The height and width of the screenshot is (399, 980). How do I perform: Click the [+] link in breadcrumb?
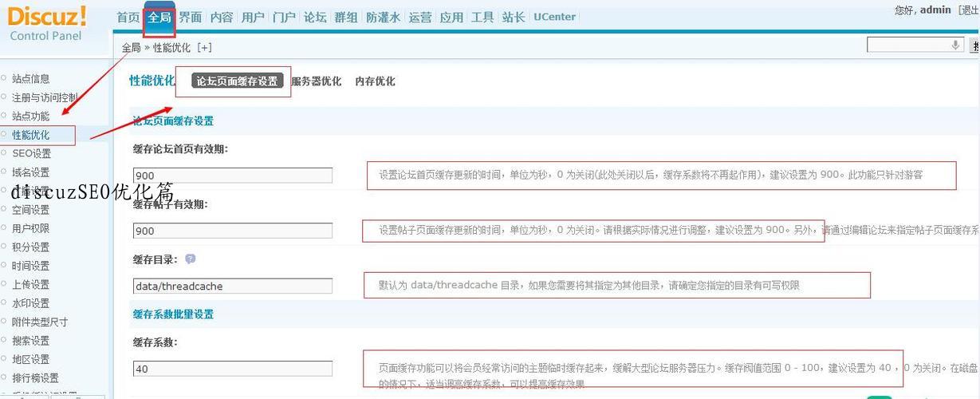(204, 48)
